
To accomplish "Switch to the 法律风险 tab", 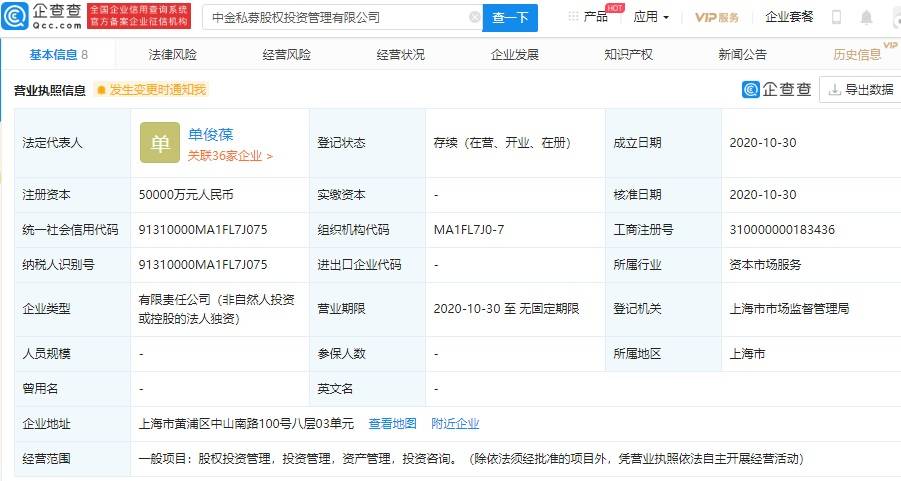I will (x=172, y=55).
